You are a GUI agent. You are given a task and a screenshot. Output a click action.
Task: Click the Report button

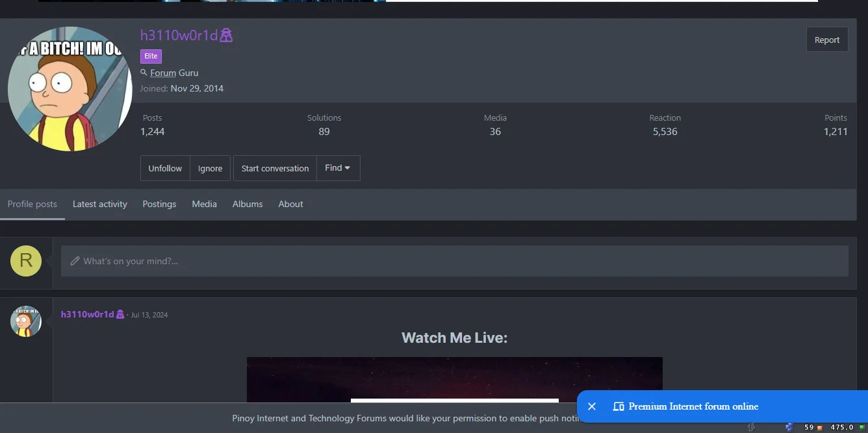[x=827, y=40]
